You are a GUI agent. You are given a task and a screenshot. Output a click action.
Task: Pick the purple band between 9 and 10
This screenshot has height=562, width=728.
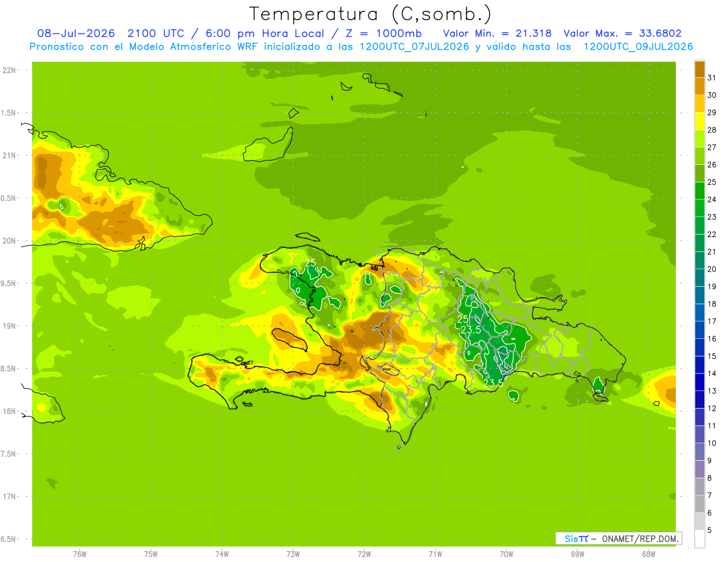(x=699, y=452)
